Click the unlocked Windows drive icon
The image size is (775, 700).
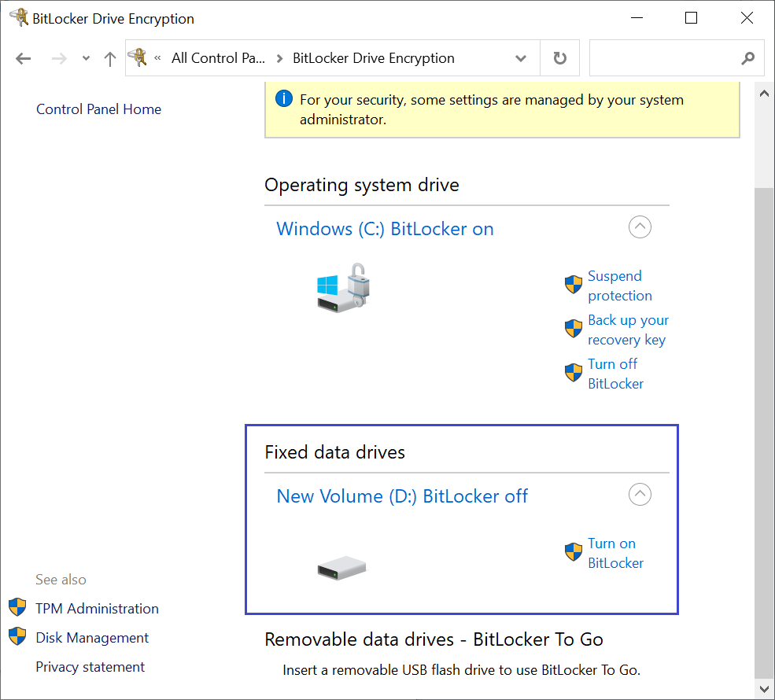tap(344, 288)
